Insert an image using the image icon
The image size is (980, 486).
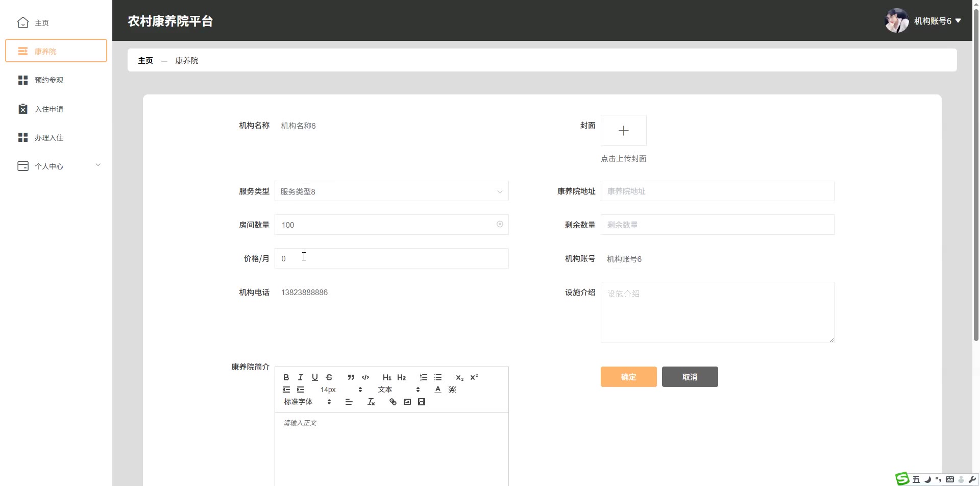[x=407, y=402]
